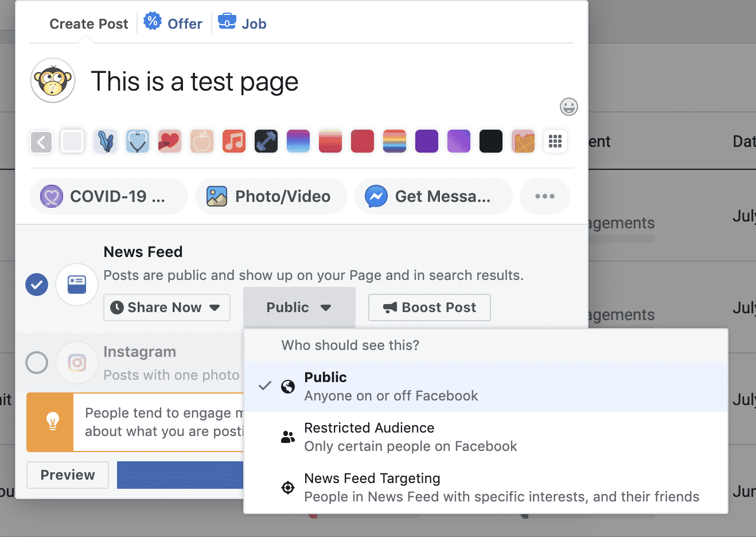Select the solid dark purple background
The width and height of the screenshot is (756, 537).
(x=427, y=141)
